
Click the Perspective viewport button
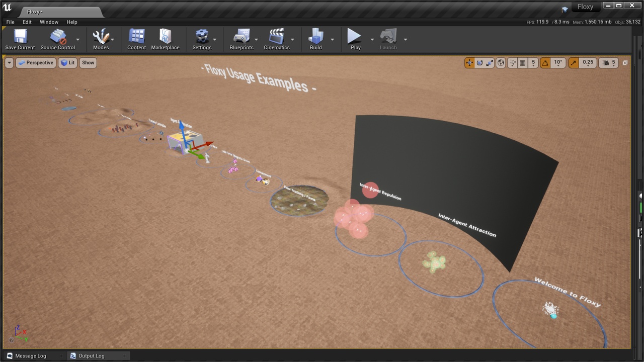pyautogui.click(x=36, y=63)
